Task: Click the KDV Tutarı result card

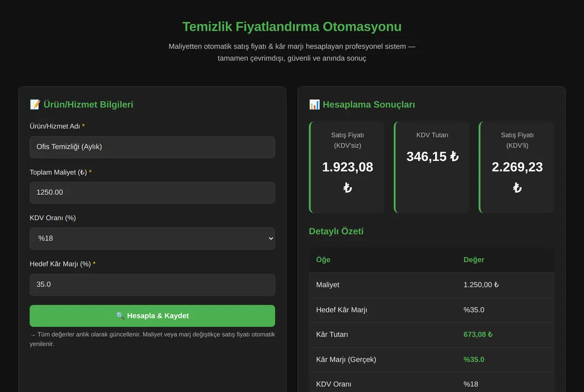Action: [432, 167]
